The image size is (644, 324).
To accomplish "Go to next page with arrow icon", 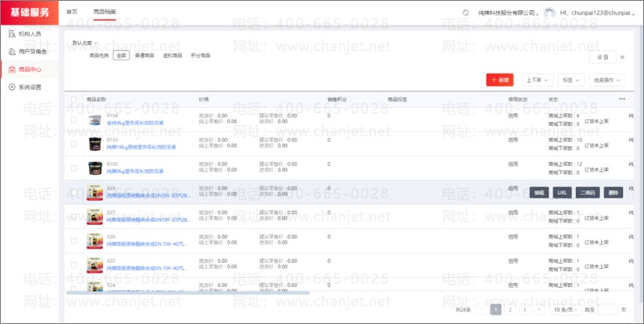I will (x=537, y=309).
